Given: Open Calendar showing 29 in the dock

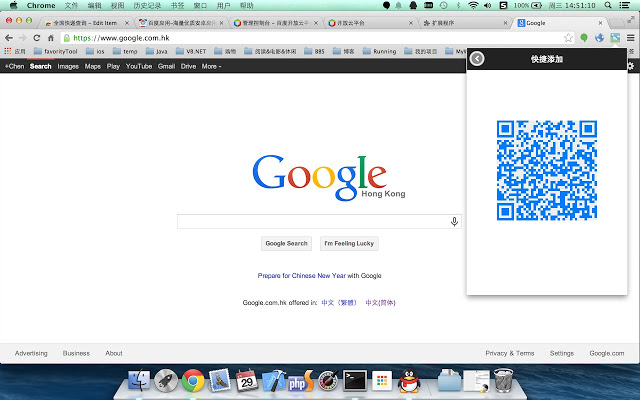Looking at the screenshot, I should (247, 380).
